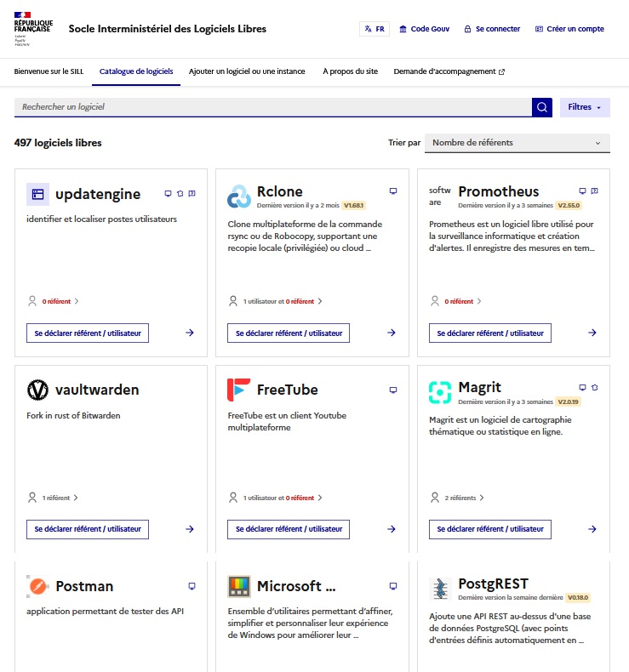Open vaultwarden details via arrow icon
Screen dimensions: 629x672
[190, 529]
